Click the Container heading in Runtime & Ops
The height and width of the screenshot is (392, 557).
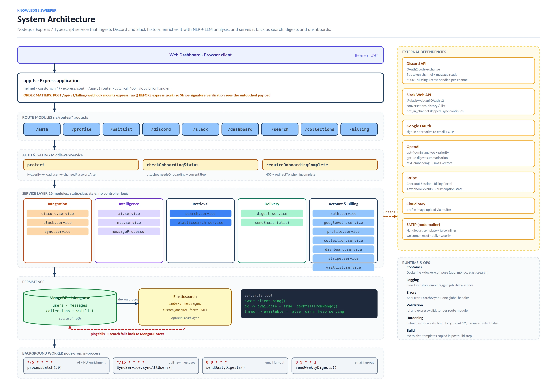(x=414, y=267)
